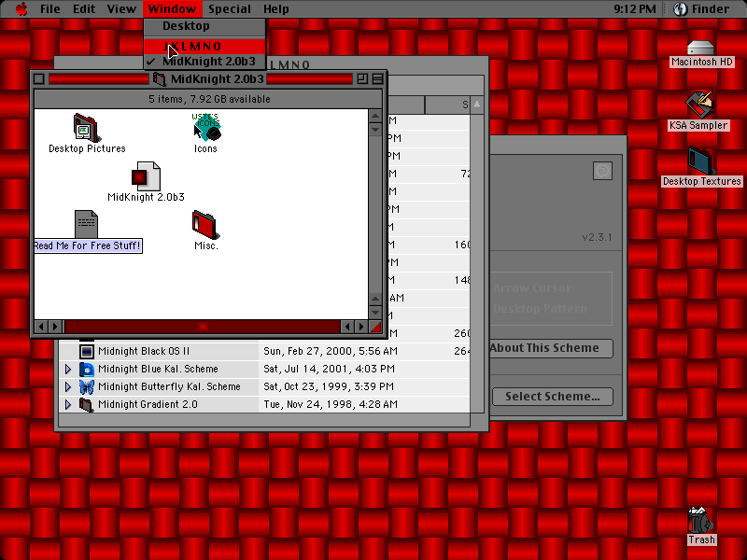Viewport: 747px width, 560px height.
Task: Click date Sat, Jul 14, 2001, 4:03 PM
Action: pos(329,369)
